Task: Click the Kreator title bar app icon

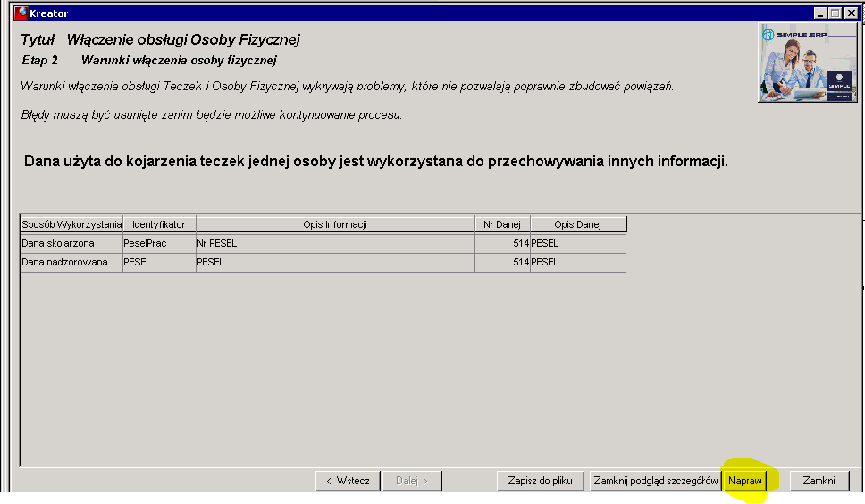Action: click(21, 13)
